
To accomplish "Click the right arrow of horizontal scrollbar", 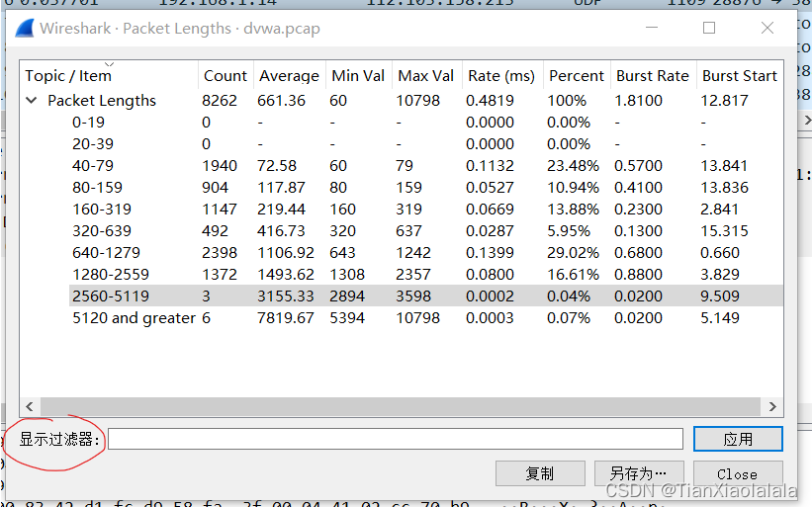I will pyautogui.click(x=772, y=406).
